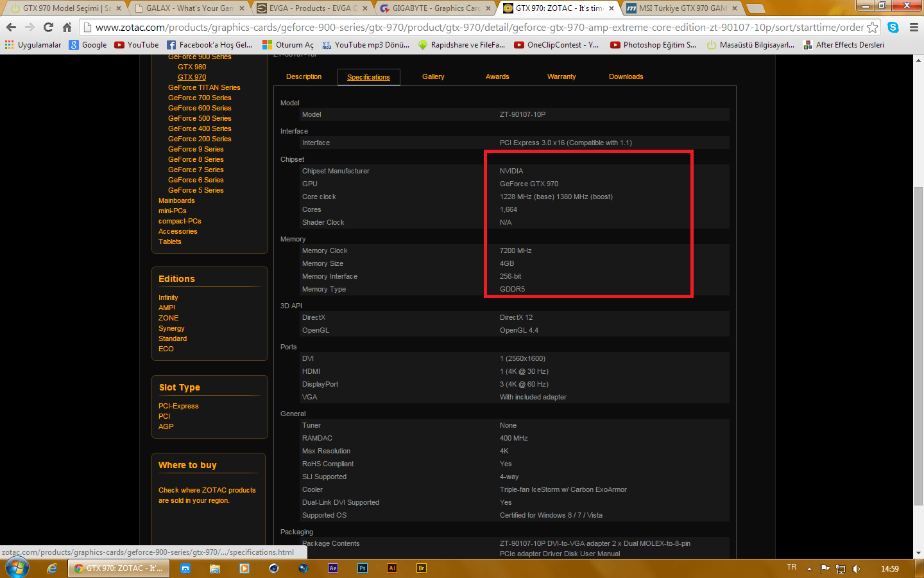Open the mini-PCs category link
Image resolution: width=924 pixels, height=578 pixels.
pyautogui.click(x=173, y=211)
